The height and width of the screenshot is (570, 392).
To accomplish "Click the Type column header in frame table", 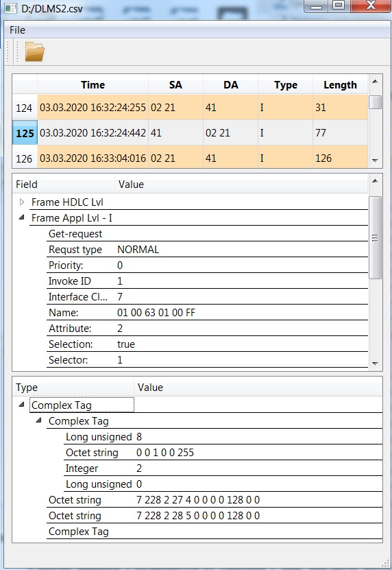I will coord(286,84).
